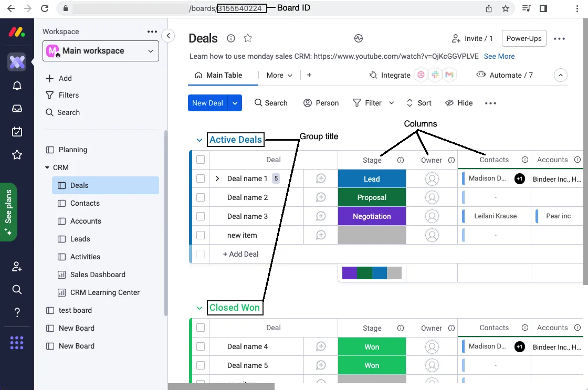Open Stage column info icon in Active Deals
Screen dimensions: 588x390
[x=401, y=160]
